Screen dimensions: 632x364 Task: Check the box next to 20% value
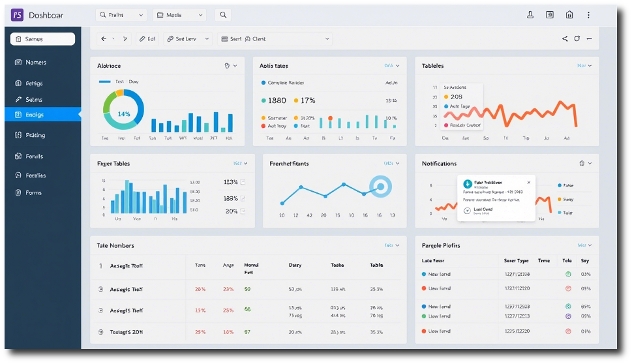click(243, 211)
